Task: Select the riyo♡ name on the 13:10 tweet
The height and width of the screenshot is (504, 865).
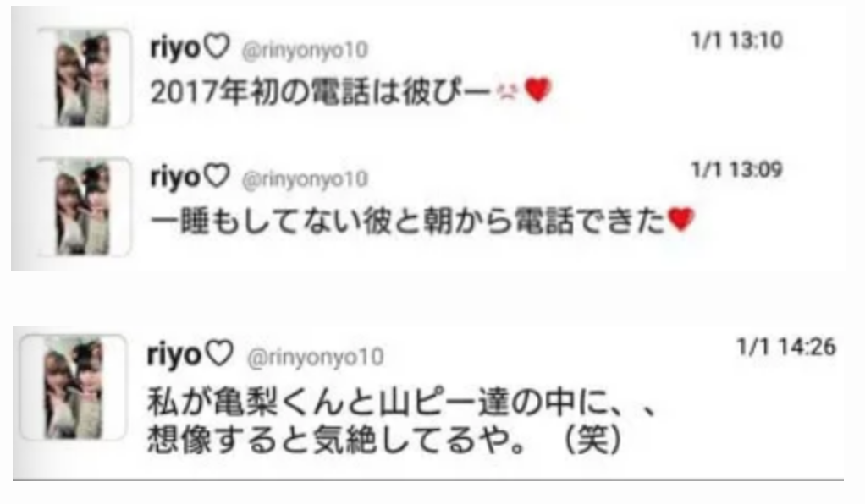Action: pyautogui.click(x=190, y=47)
